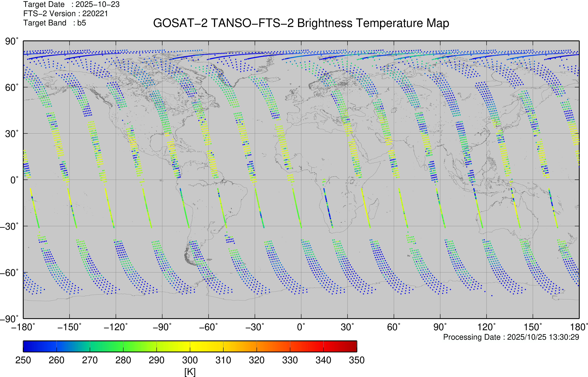588x377 pixels.
Task: Click the 120° longitude axis label
Action: tap(486, 327)
